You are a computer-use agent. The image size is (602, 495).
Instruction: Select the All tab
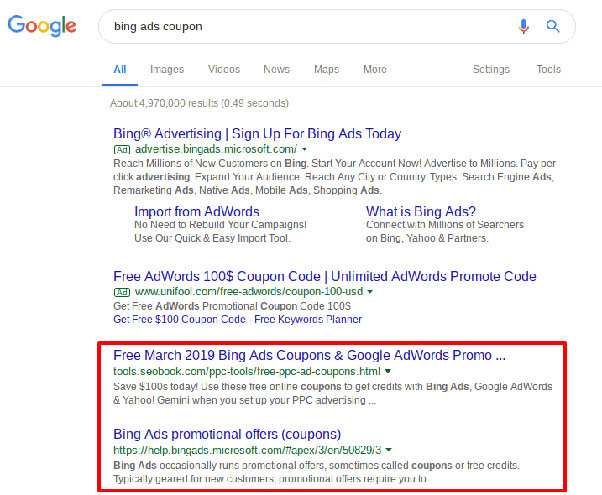point(120,70)
